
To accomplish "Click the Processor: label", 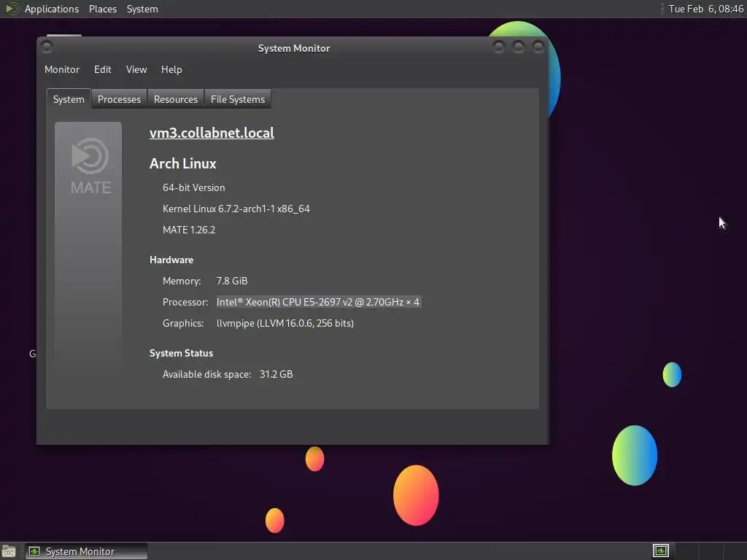I will (185, 302).
